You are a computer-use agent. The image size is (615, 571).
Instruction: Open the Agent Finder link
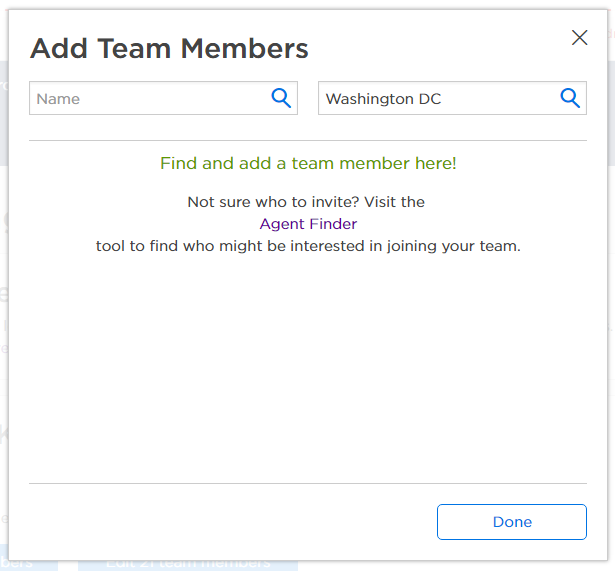point(308,224)
